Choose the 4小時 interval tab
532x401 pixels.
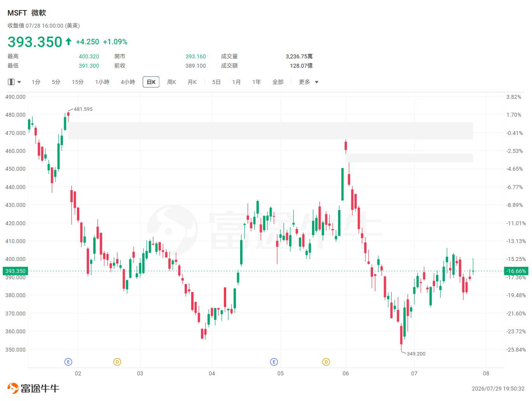[x=128, y=82]
